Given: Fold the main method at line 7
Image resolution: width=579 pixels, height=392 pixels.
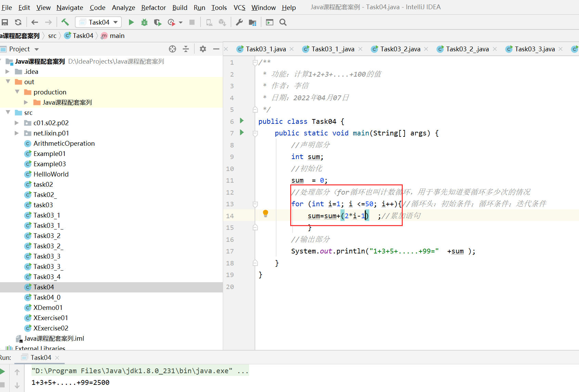Looking at the screenshot, I should pyautogui.click(x=255, y=133).
